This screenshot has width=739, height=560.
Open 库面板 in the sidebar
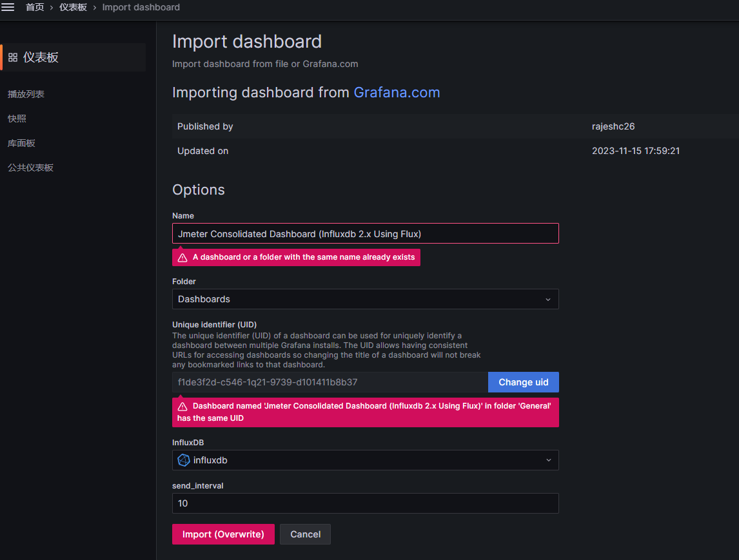[x=21, y=143]
